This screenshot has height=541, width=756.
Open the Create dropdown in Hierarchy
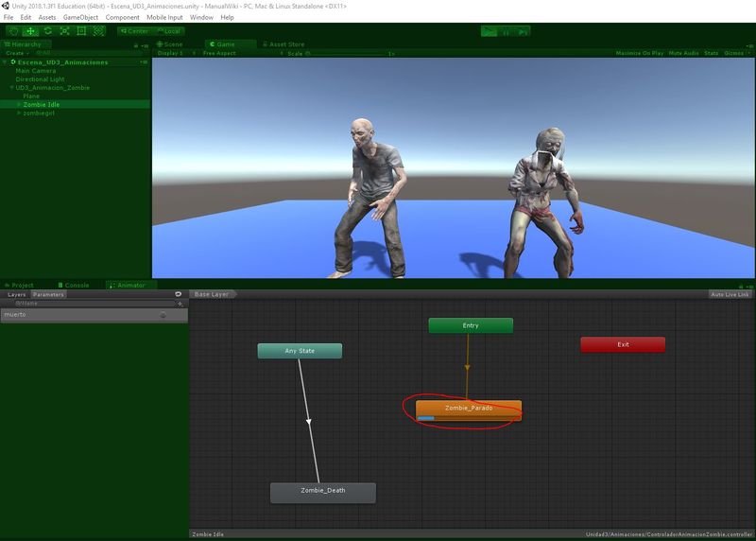click(x=17, y=53)
